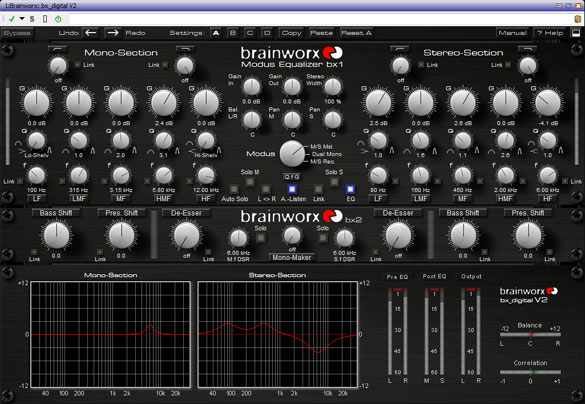The width and height of the screenshot is (585, 404).
Task: Open the host toolbar dropdown arrow
Action: [22, 19]
